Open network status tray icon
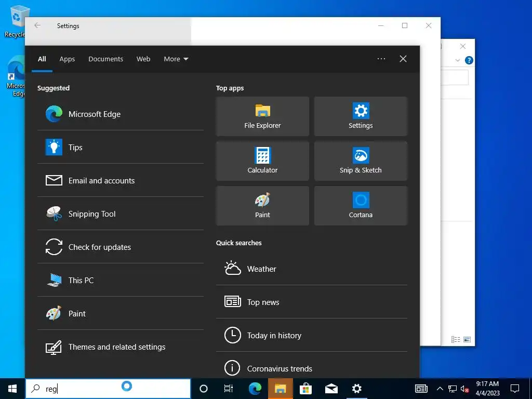 click(453, 389)
